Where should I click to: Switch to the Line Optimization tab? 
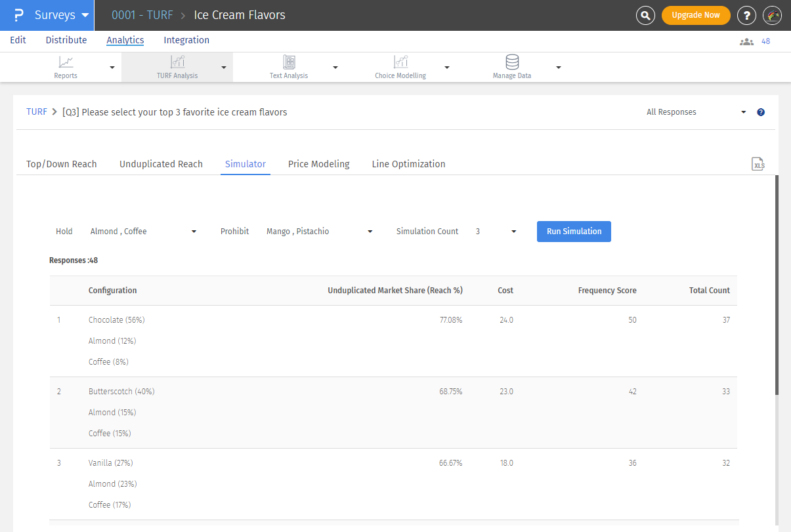(408, 164)
